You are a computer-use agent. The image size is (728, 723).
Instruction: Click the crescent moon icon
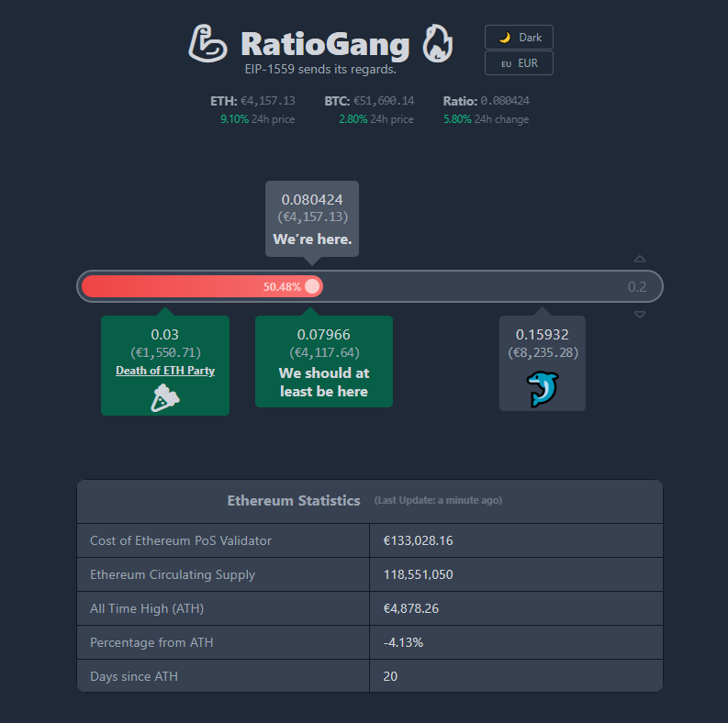click(505, 38)
